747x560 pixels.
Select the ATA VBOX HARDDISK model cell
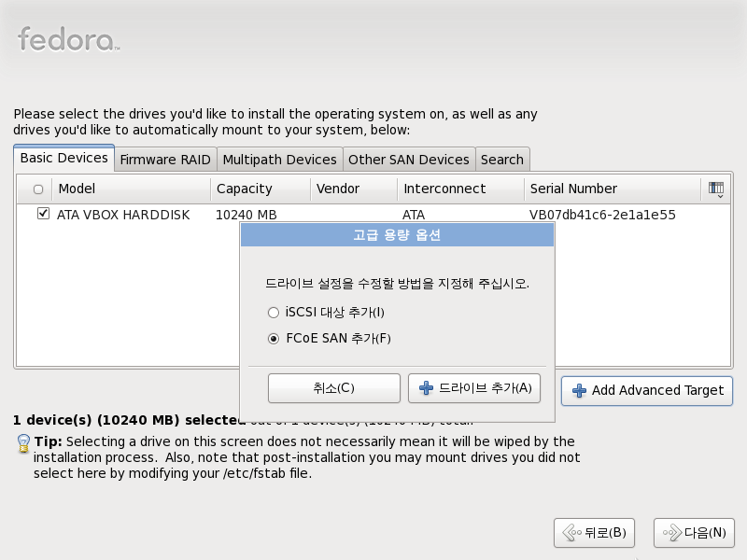(x=123, y=215)
